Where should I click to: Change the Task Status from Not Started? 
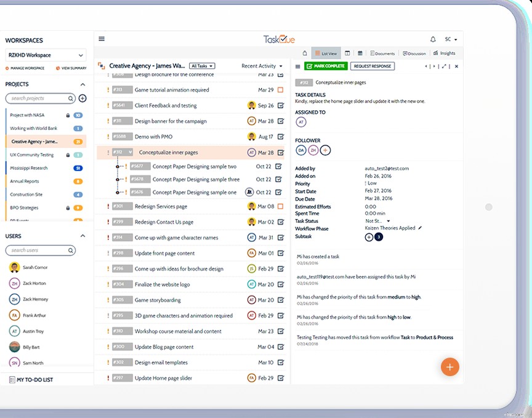381,220
